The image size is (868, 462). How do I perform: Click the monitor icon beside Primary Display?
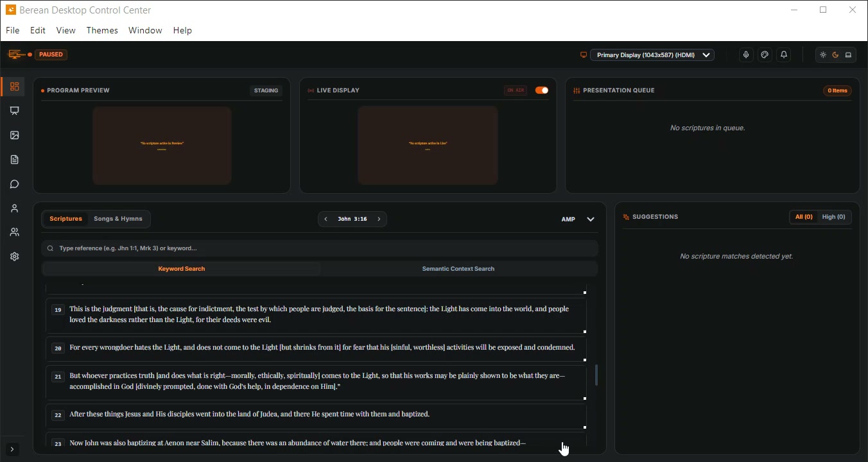click(584, 55)
